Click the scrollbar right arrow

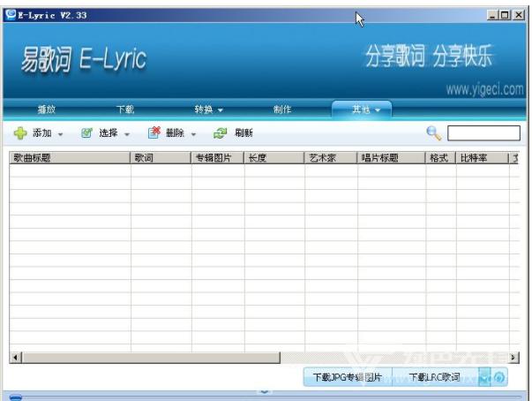coord(513,357)
